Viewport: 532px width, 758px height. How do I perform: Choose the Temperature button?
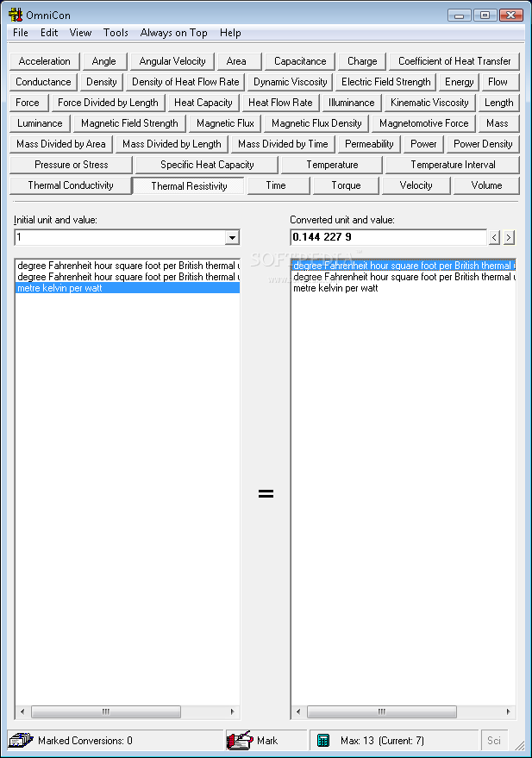pos(332,166)
